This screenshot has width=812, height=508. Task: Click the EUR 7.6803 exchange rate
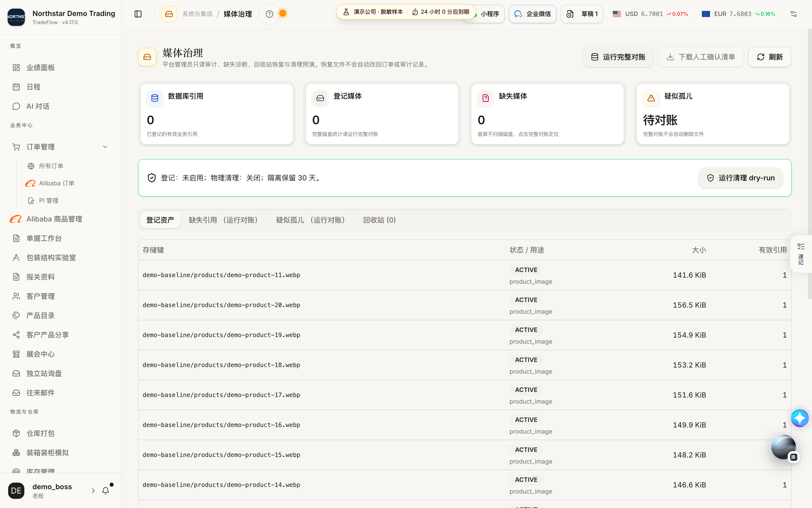[738, 14]
